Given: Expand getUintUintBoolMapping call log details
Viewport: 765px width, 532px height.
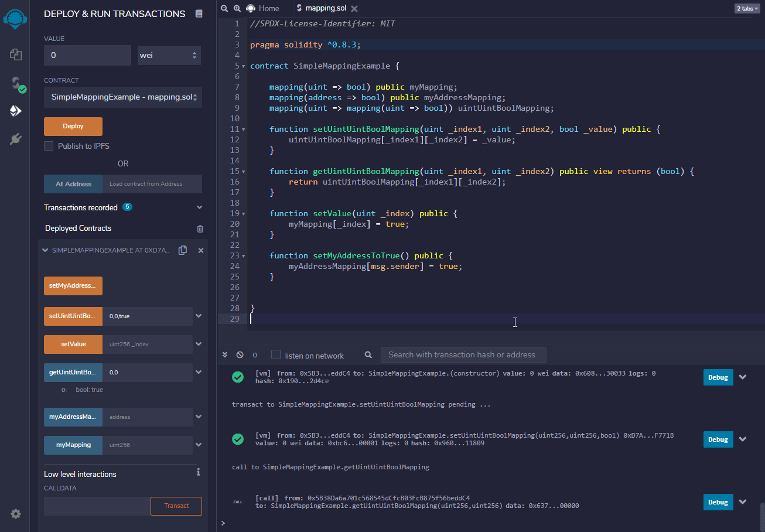Looking at the screenshot, I should point(743,502).
